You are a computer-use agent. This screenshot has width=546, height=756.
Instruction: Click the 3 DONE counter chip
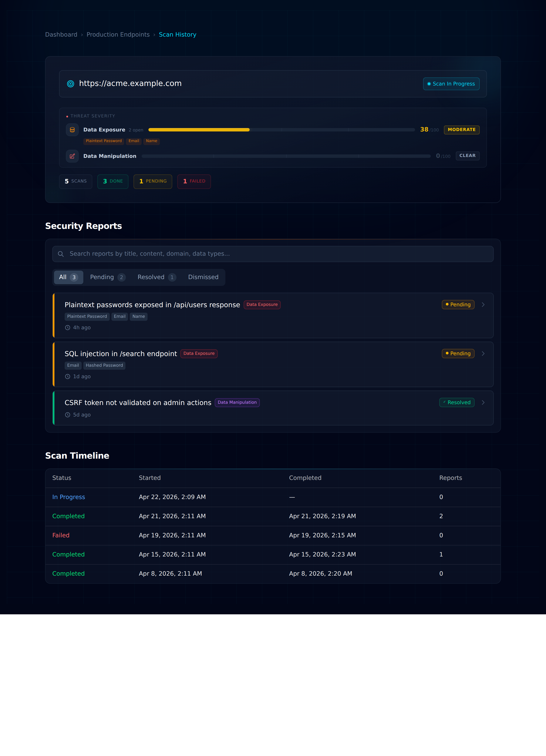tap(113, 181)
